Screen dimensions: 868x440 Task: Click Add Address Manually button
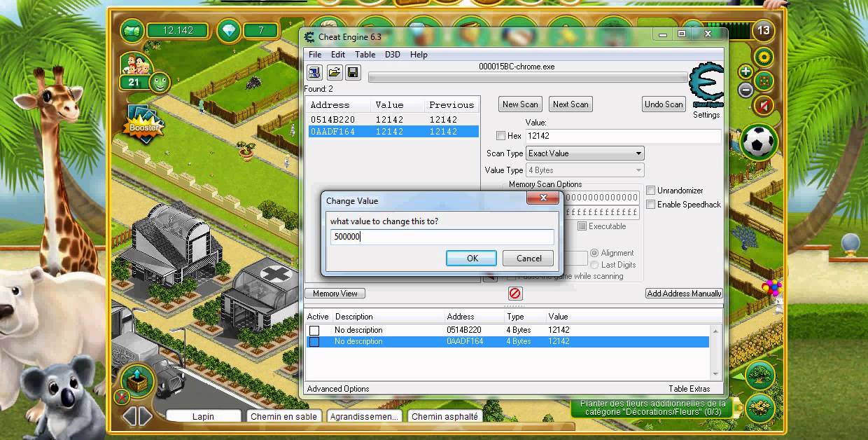pos(684,294)
